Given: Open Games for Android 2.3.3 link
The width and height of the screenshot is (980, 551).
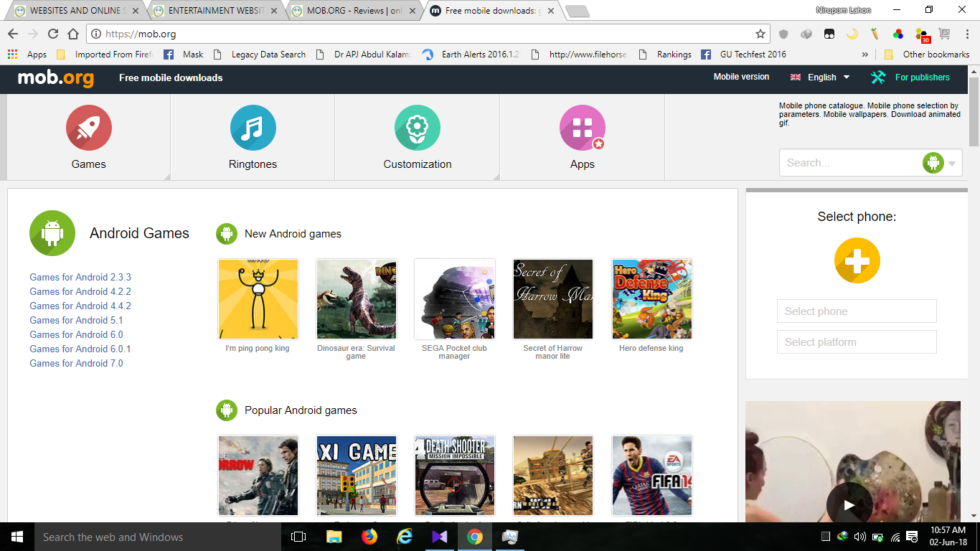Looking at the screenshot, I should click(x=80, y=277).
